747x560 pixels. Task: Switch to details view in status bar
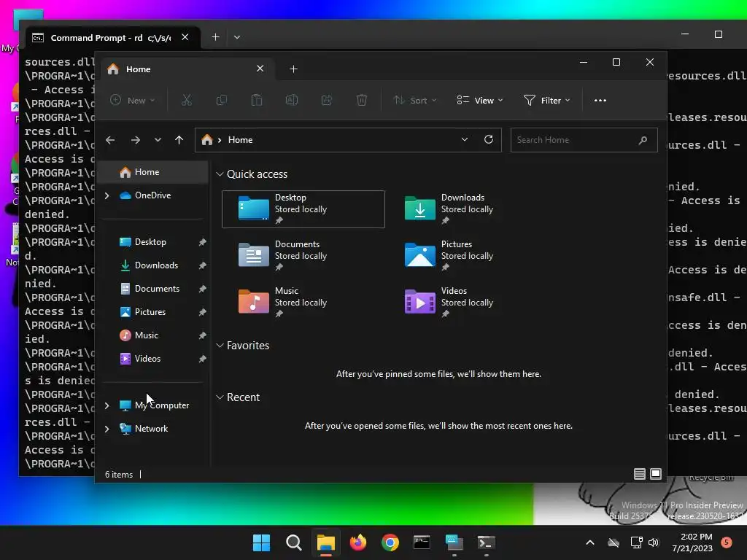click(639, 474)
